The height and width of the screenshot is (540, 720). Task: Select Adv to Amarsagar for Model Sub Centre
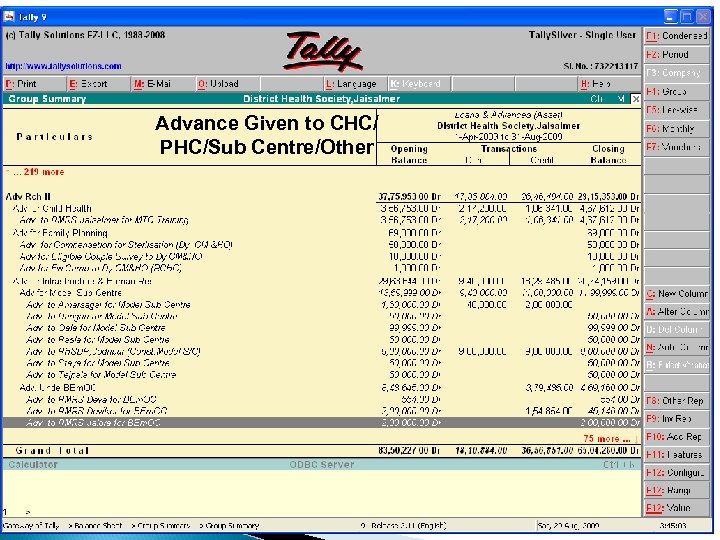(321, 305)
